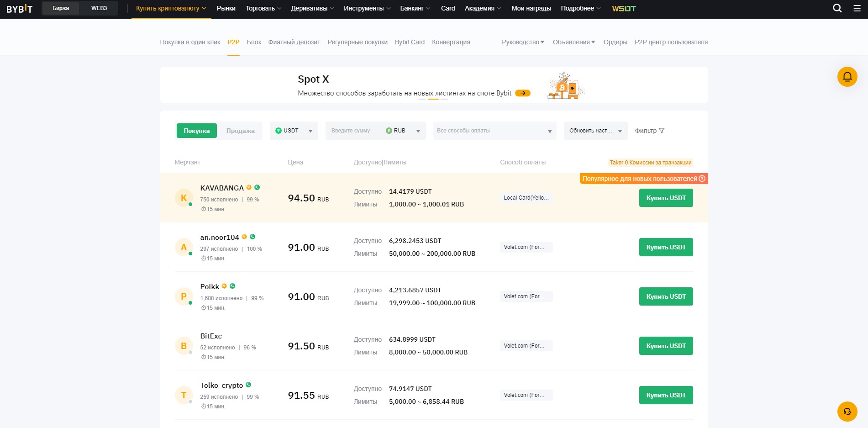Select the Блок tab
The width and height of the screenshot is (868, 428).
254,42
